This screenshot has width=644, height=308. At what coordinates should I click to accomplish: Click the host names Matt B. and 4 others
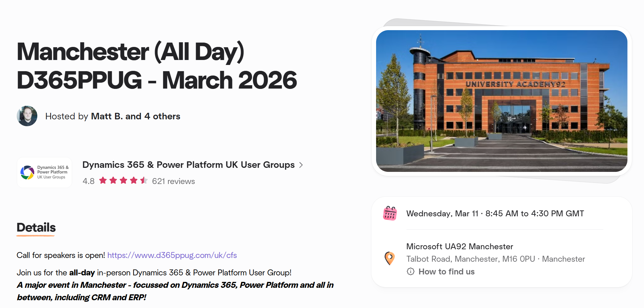click(x=136, y=116)
